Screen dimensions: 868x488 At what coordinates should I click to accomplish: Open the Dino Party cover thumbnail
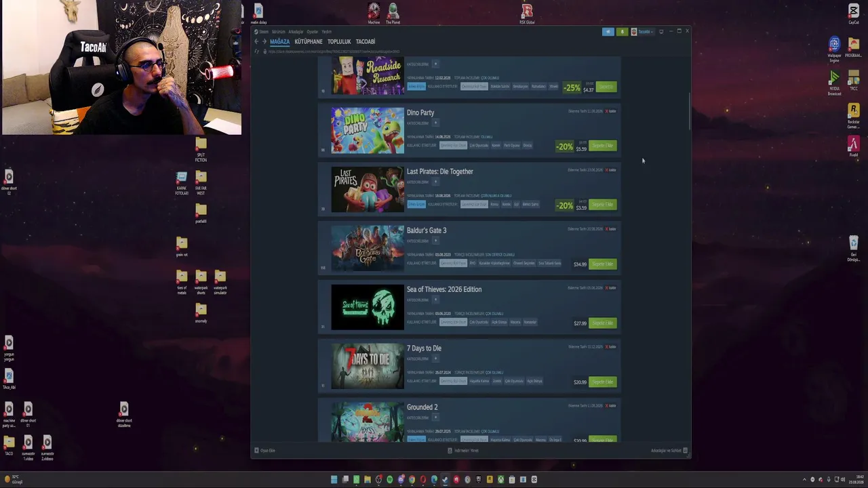[368, 131]
